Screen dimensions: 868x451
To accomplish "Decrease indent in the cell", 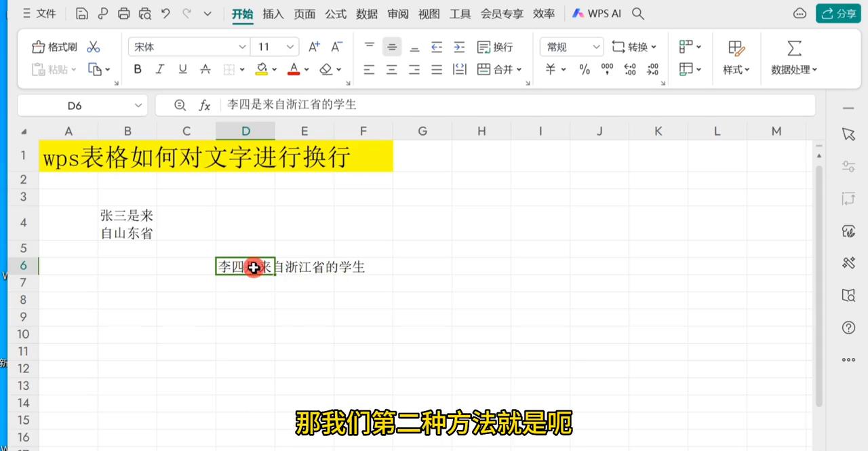I will click(x=437, y=47).
